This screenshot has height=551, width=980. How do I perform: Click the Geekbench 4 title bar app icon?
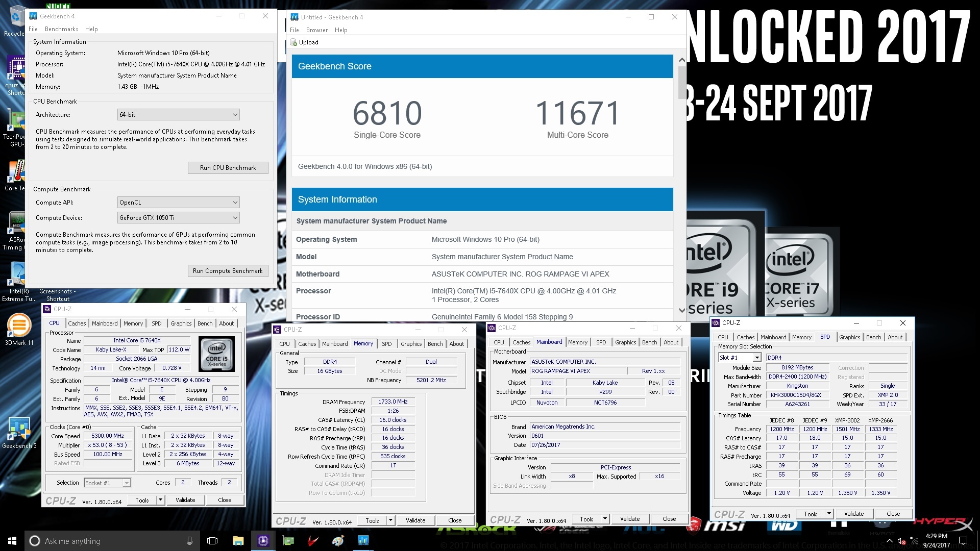[x=33, y=16]
